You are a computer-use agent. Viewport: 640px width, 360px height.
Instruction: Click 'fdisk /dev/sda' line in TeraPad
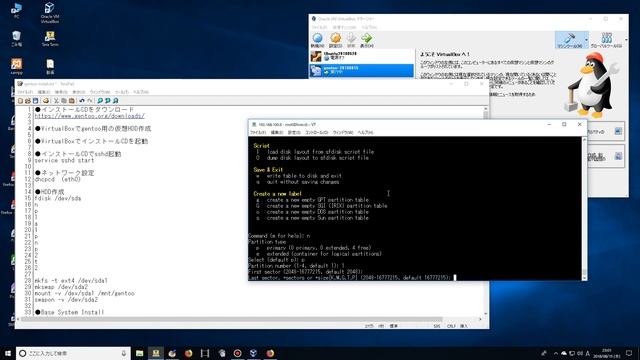58,198
